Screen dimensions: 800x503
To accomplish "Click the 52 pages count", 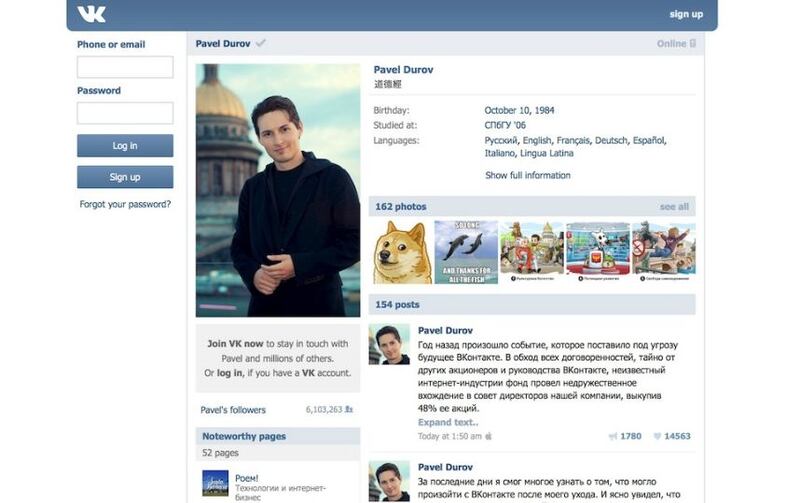I will tap(220, 452).
